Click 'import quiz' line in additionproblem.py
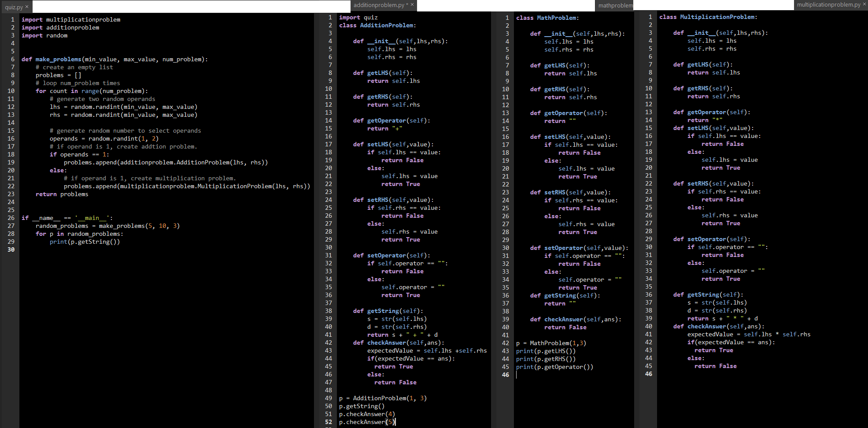This screenshot has height=428, width=868. tap(358, 17)
